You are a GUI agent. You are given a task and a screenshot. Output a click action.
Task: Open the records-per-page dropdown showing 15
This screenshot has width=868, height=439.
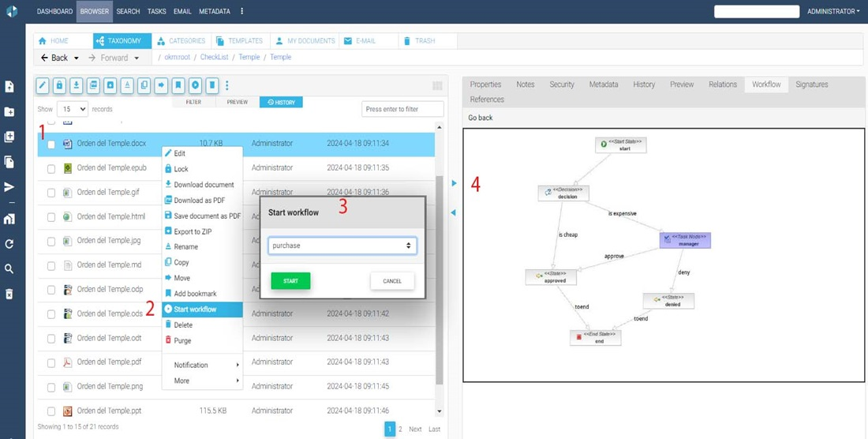tap(72, 109)
